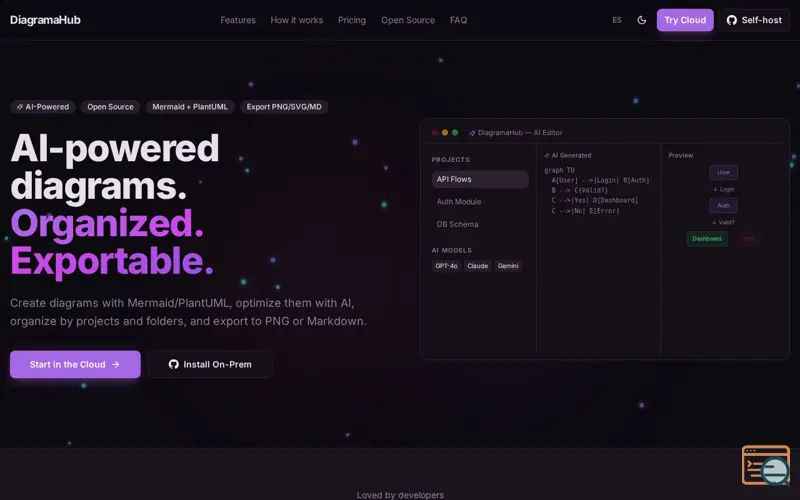Click the Mermaid + PlantUML badge
The image size is (800, 500).
coord(190,107)
